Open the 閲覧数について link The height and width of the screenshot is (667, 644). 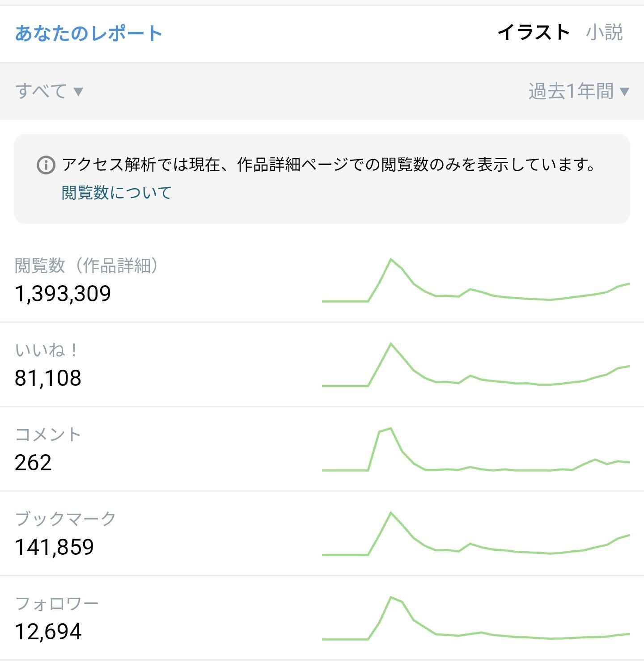pos(117,193)
